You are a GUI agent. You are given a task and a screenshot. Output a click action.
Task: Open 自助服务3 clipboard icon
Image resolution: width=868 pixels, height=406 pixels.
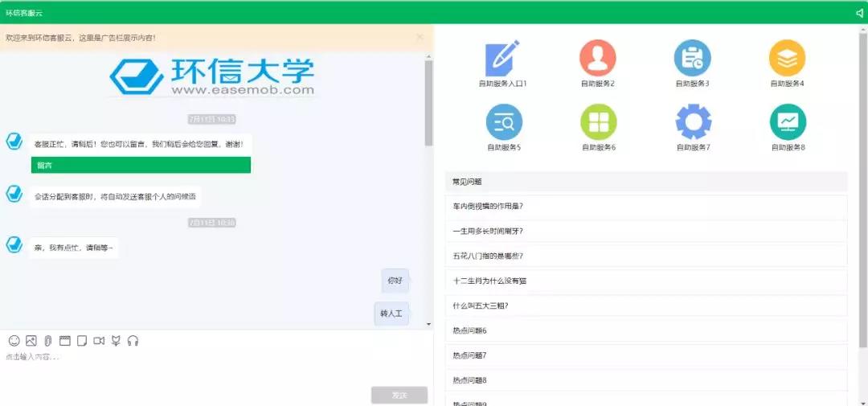[692, 58]
